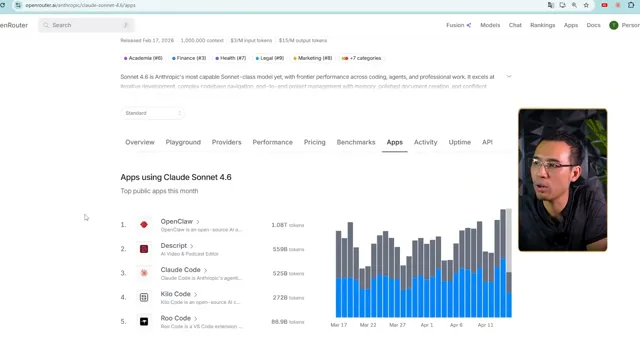
Task: Click the search magnifier icon
Action: pyautogui.click(x=46, y=25)
